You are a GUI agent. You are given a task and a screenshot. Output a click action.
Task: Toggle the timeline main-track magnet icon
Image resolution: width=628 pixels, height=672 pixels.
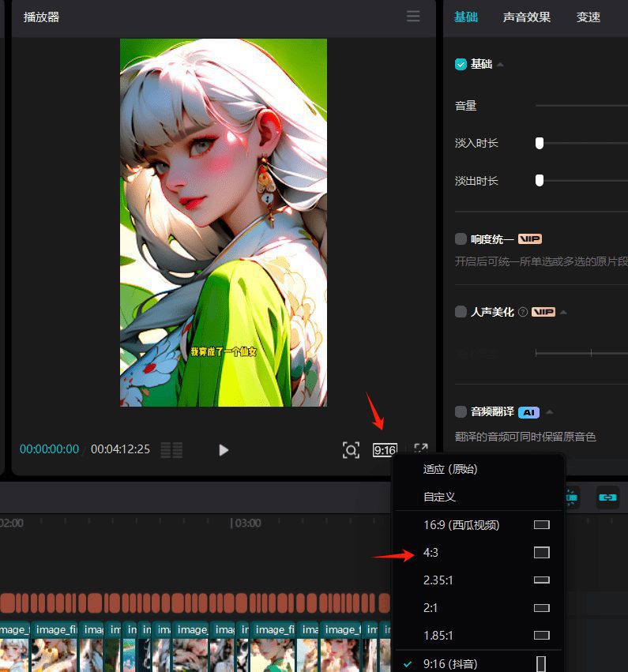point(572,497)
